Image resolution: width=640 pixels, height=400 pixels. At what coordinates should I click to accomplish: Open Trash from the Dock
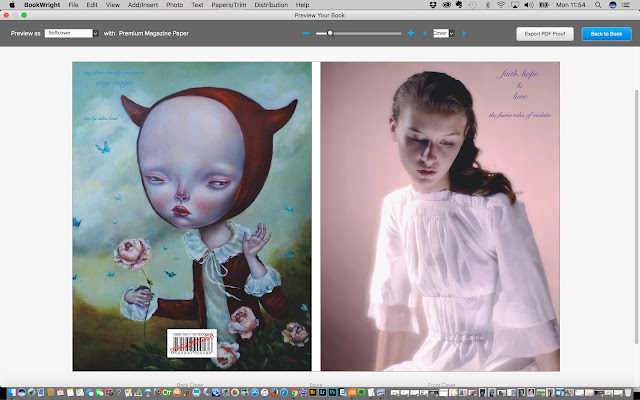[628, 393]
